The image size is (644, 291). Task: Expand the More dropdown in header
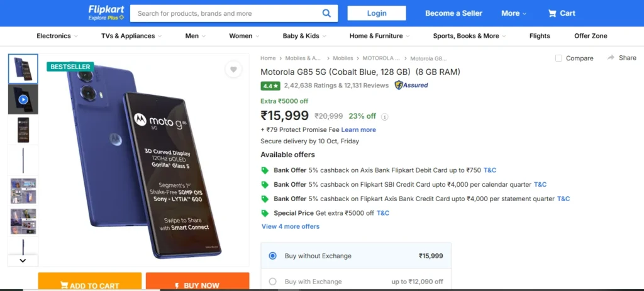click(514, 13)
